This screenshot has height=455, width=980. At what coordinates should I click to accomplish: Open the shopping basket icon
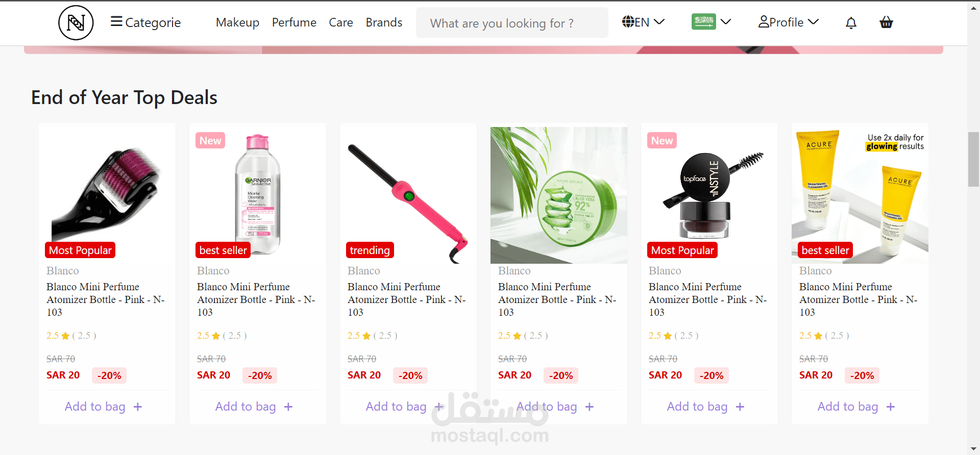[886, 22]
